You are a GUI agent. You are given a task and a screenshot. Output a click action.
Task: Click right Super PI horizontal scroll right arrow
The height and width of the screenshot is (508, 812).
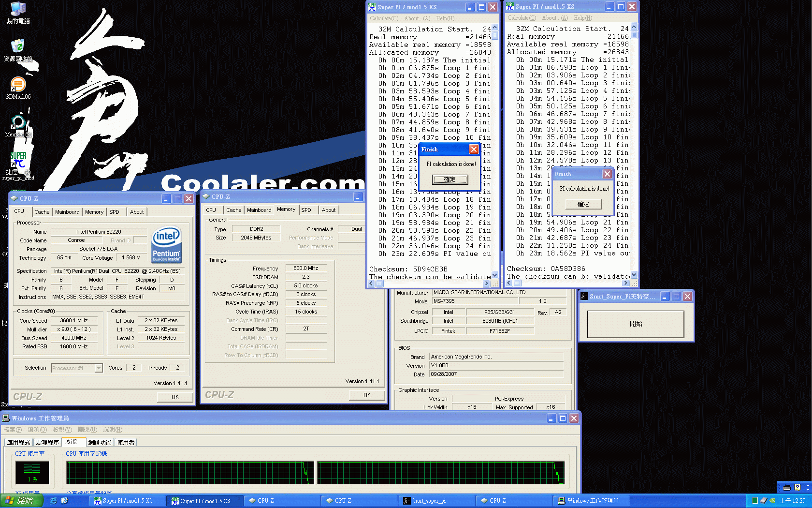tap(625, 283)
